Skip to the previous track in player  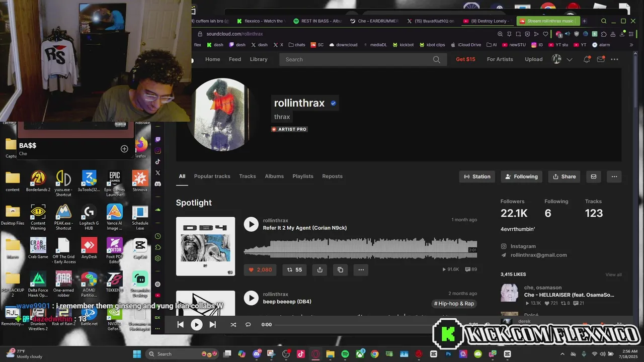[181, 325]
